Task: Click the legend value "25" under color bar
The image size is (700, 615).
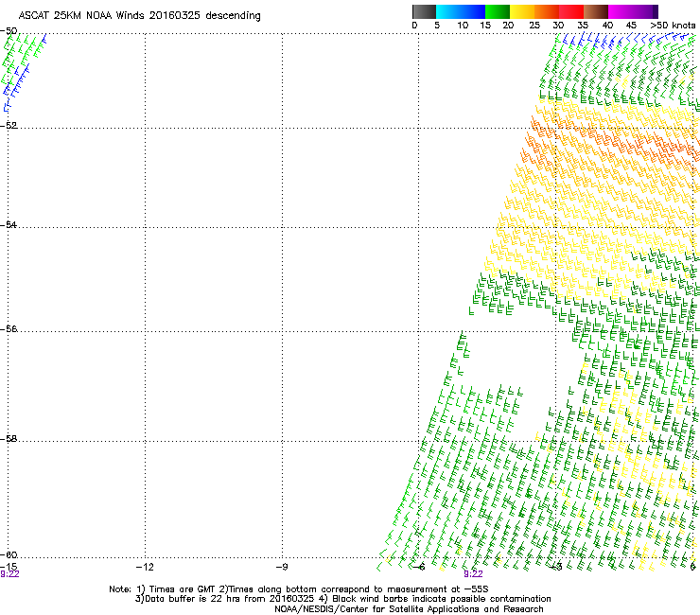Action: point(534,26)
